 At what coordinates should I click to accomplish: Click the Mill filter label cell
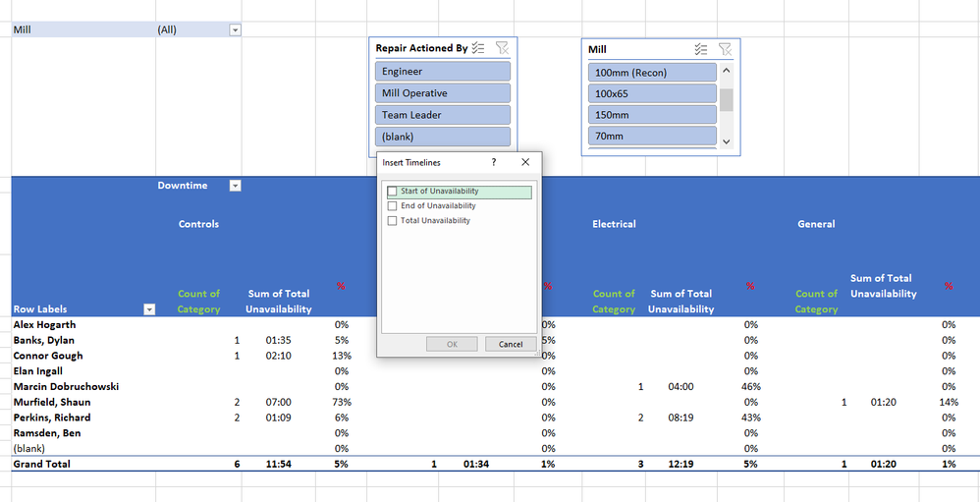pos(83,29)
